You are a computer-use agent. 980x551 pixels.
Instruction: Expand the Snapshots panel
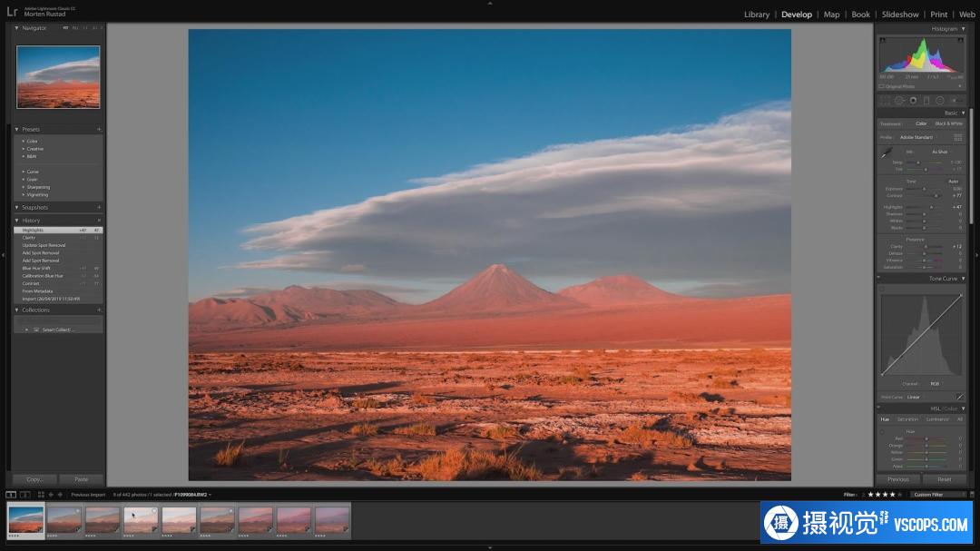(x=17, y=208)
